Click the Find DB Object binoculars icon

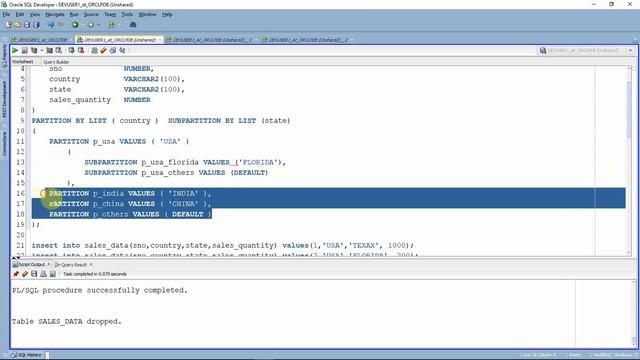pos(133,25)
